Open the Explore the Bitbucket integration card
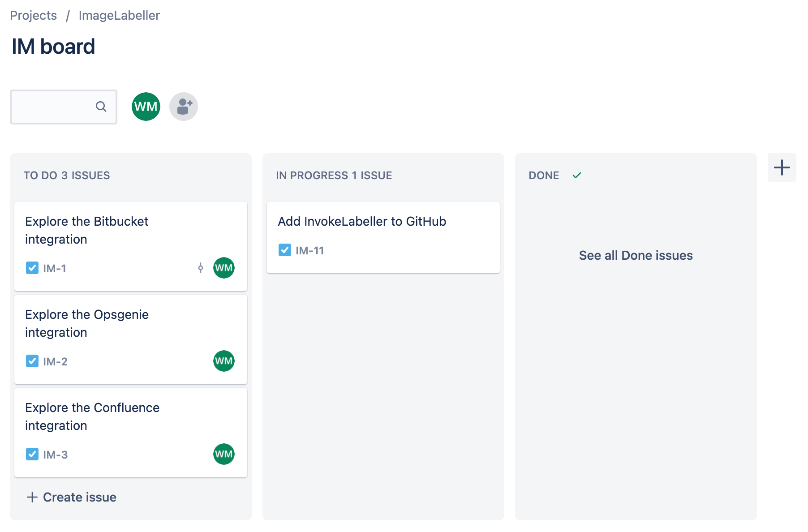 87,230
